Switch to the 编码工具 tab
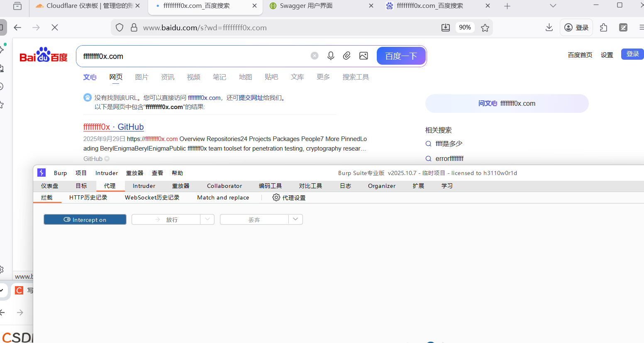This screenshot has height=343, width=644. click(x=271, y=186)
